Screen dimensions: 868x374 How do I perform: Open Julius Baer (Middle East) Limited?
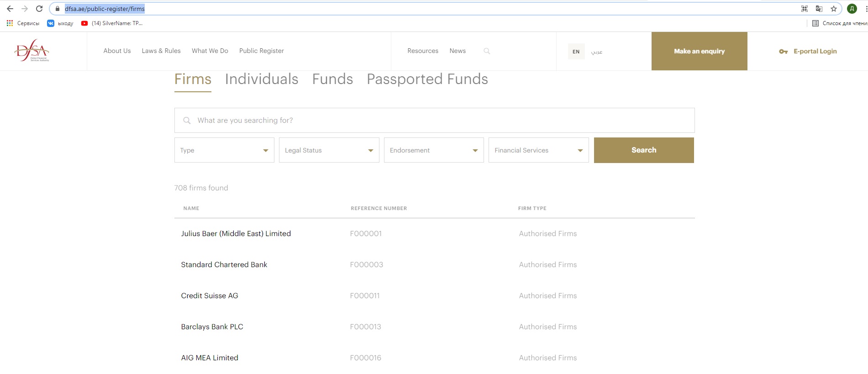click(236, 233)
